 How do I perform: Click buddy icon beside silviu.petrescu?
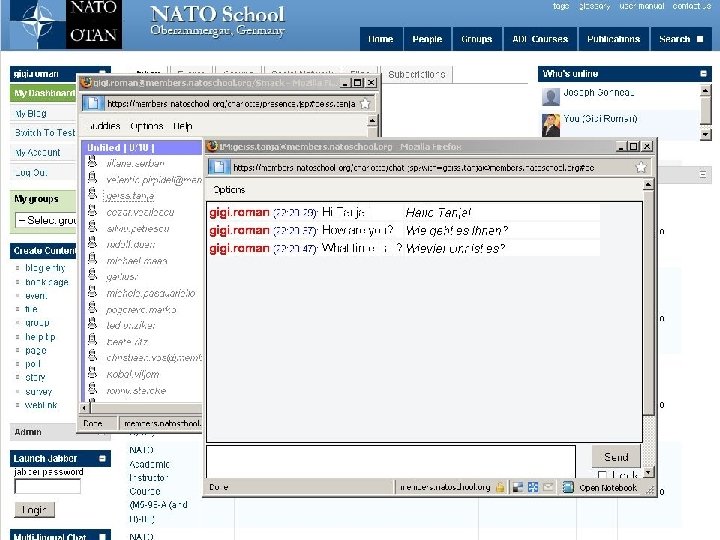[92, 227]
